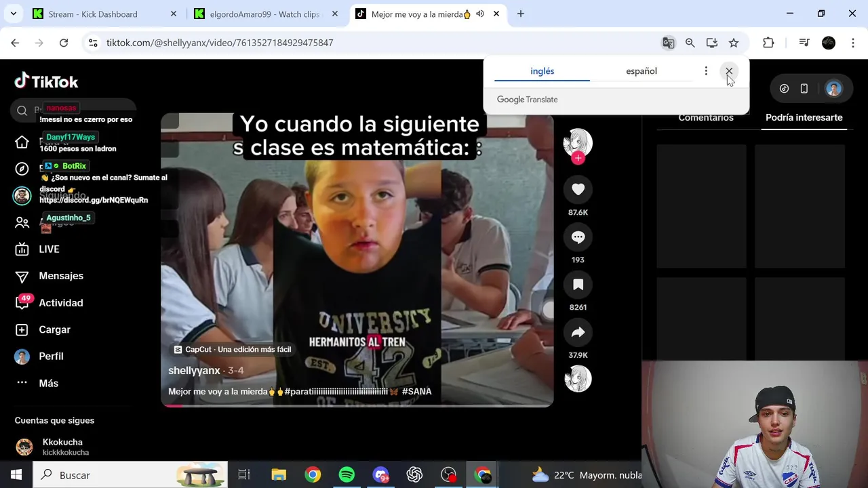Screen dimensions: 868x488
Task: Open Chrome profile avatar
Action: coord(829,43)
